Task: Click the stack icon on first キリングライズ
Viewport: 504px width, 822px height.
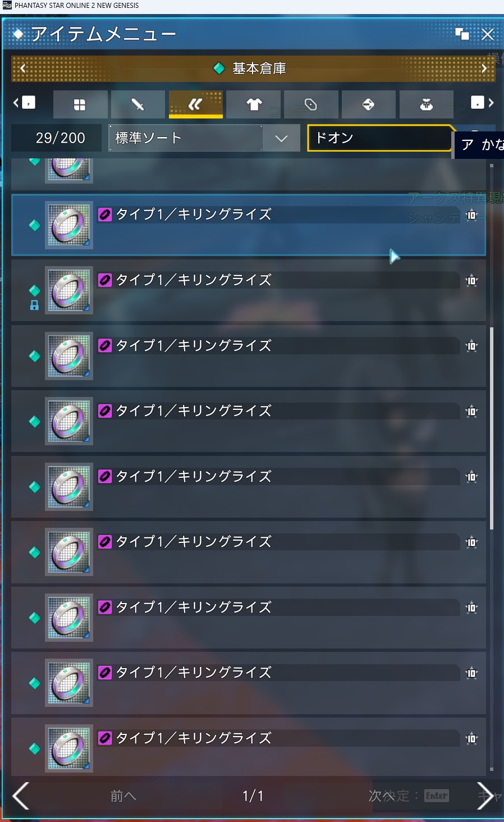Action: [x=471, y=215]
